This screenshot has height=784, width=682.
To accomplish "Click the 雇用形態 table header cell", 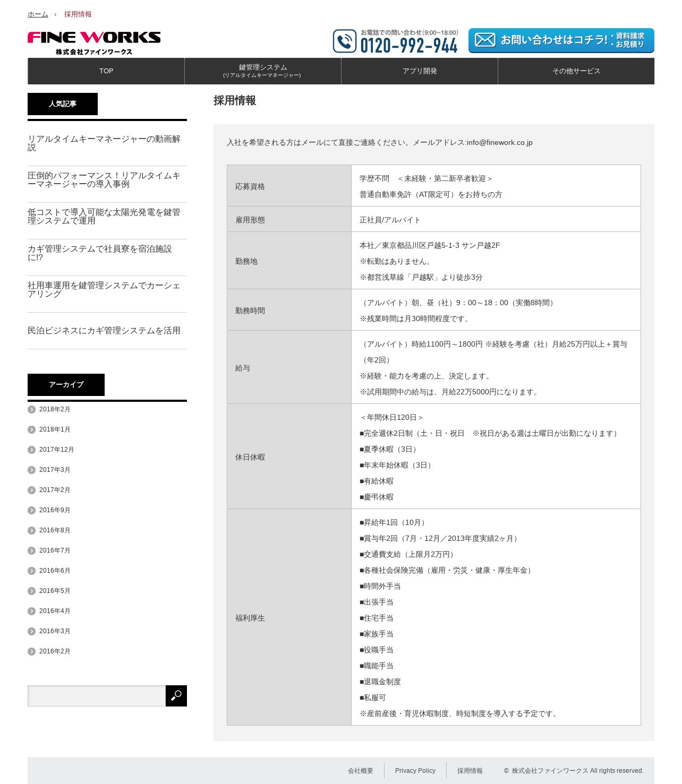I will point(289,219).
